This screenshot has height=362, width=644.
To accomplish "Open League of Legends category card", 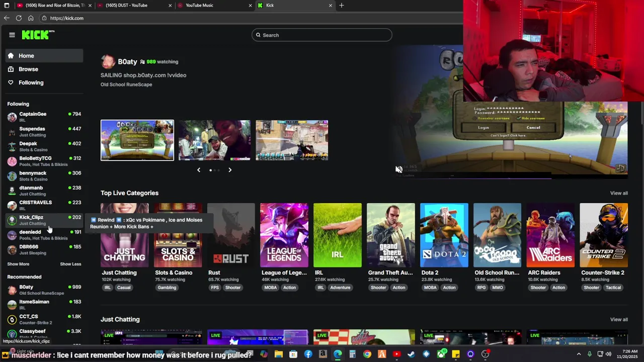I will click(284, 235).
